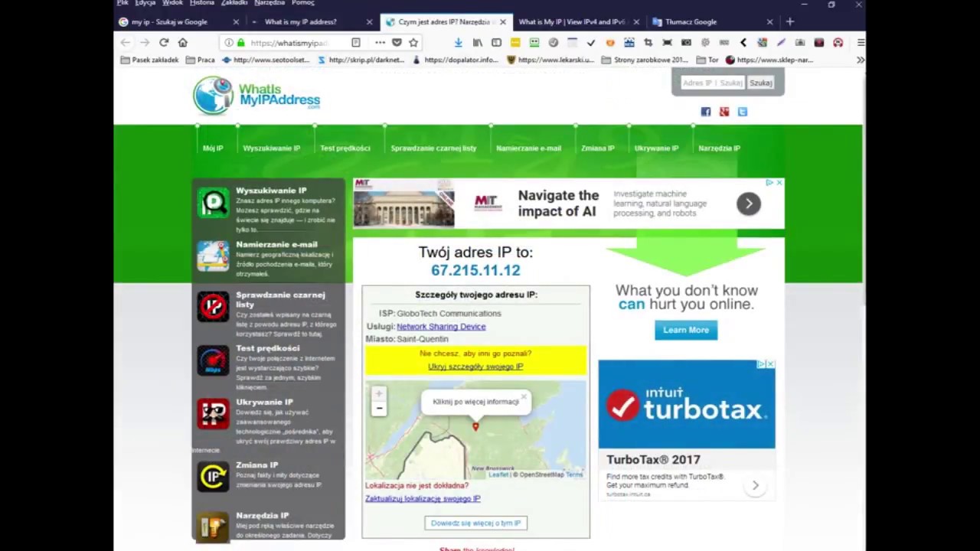Select Narzędzia IP in green navigation
Image resolution: width=980 pixels, height=551 pixels.
click(719, 148)
